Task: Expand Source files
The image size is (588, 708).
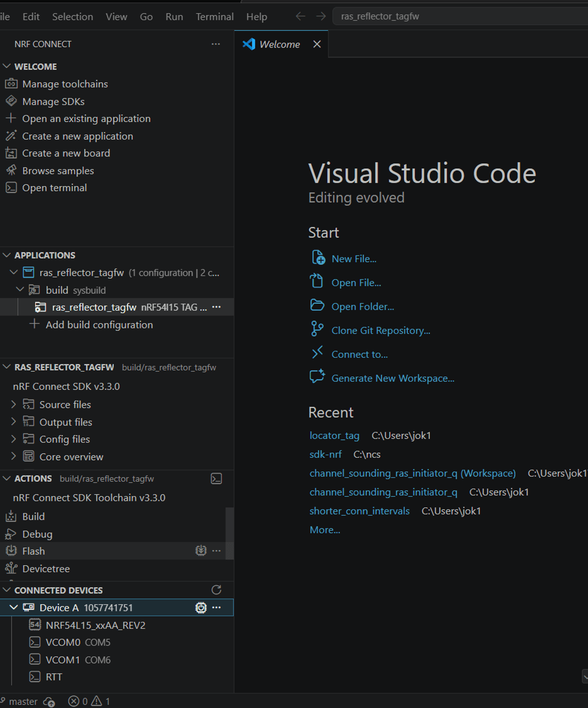Action: (13, 404)
